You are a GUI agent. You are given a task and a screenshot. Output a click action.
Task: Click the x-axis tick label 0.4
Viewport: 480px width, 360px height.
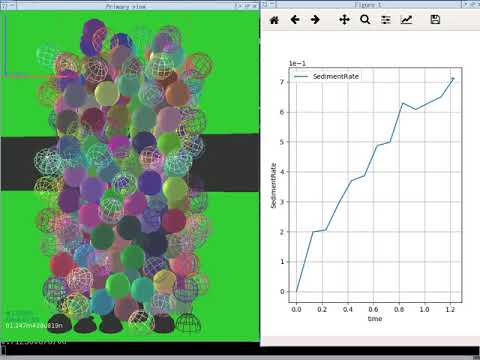pyautogui.click(x=348, y=309)
